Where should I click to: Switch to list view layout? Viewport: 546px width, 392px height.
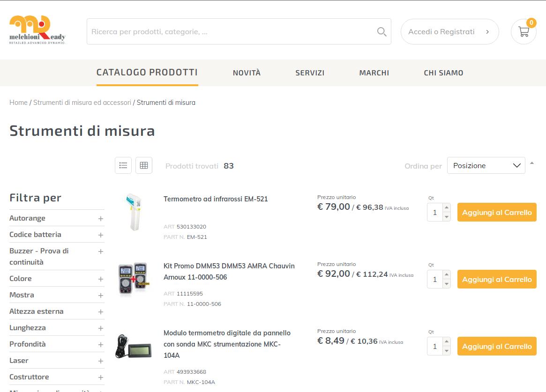pos(123,165)
